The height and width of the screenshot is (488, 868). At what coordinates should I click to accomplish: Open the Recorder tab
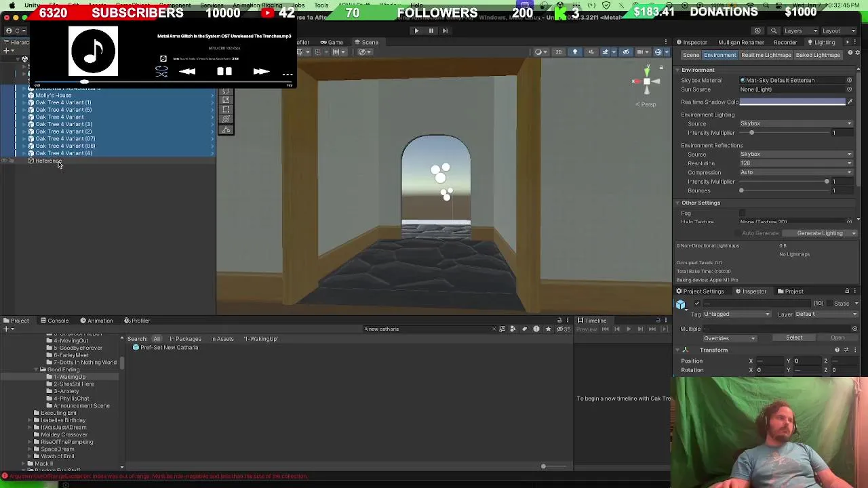(x=785, y=42)
